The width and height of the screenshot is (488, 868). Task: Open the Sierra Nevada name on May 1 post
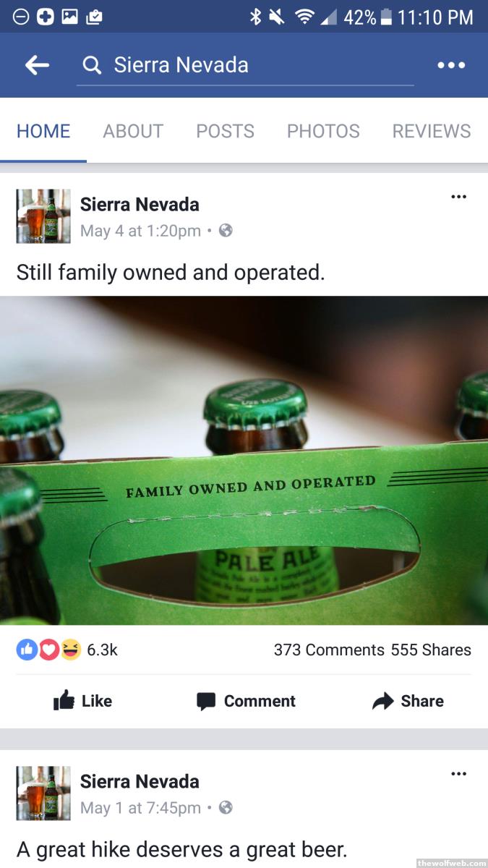(140, 781)
